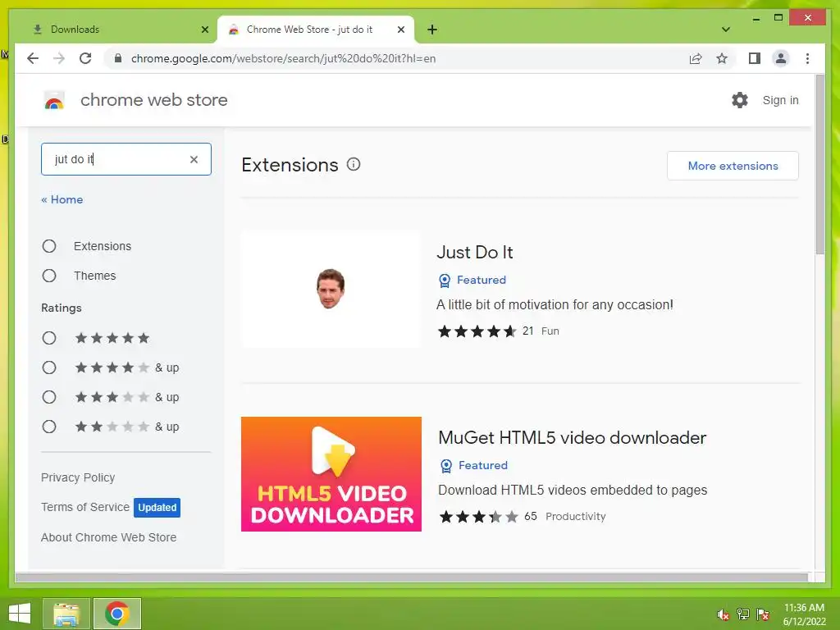
Task: Click the MuGet review count 65
Action: click(x=531, y=517)
